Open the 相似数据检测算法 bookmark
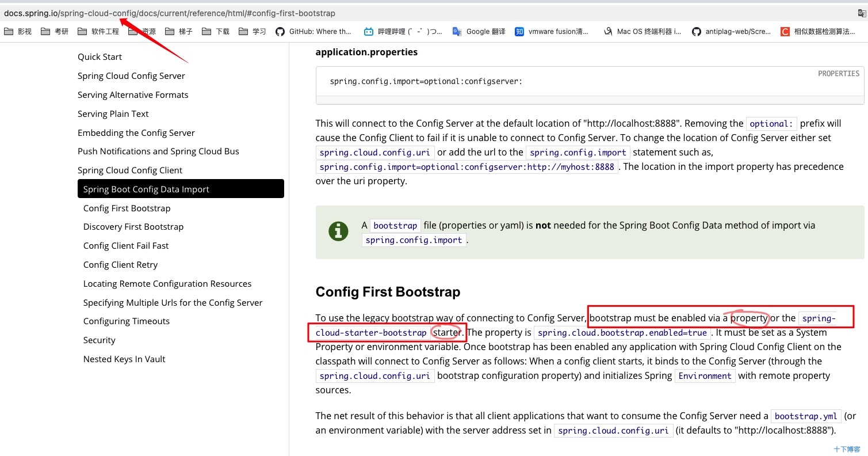Image resolution: width=868 pixels, height=456 pixels. [x=818, y=32]
